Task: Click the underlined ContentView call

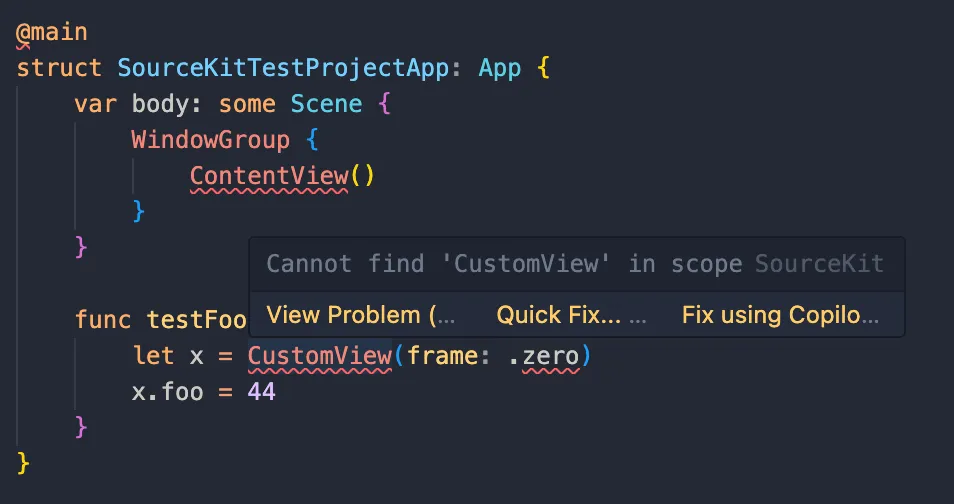Action: 269,176
